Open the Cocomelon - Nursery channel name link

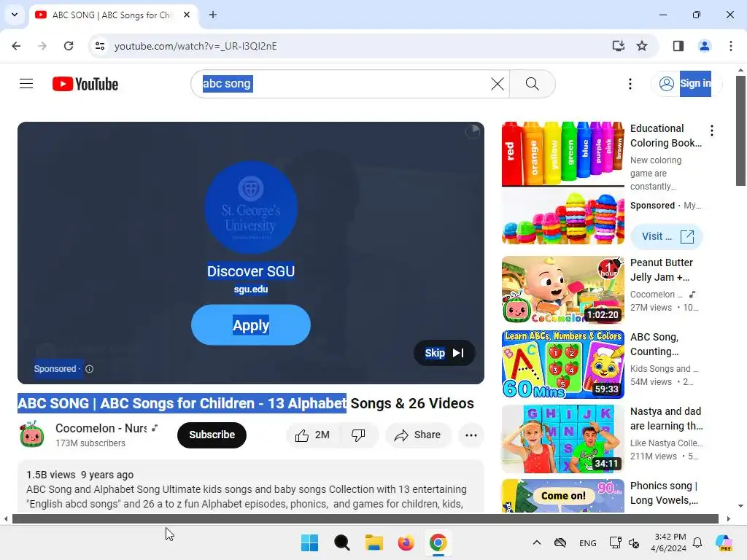101,428
